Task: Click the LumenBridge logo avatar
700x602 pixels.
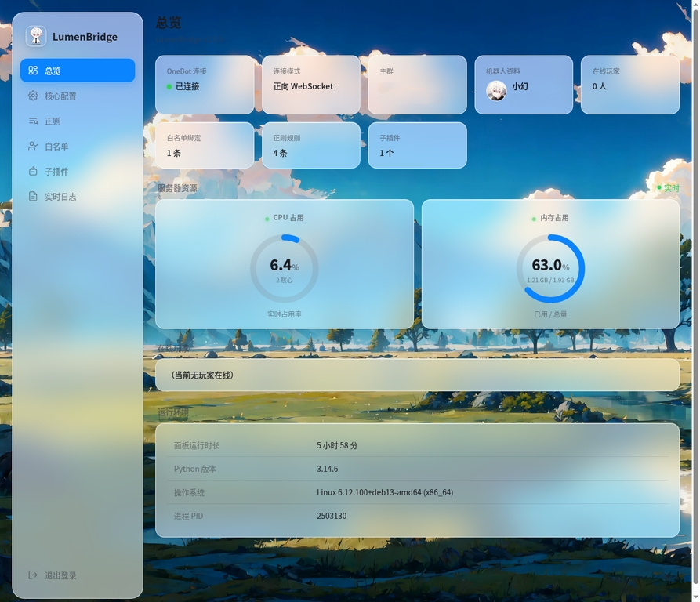Action: coord(36,36)
